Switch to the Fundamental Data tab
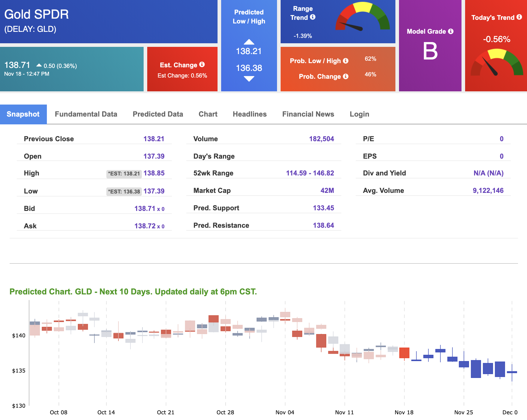 coord(86,114)
